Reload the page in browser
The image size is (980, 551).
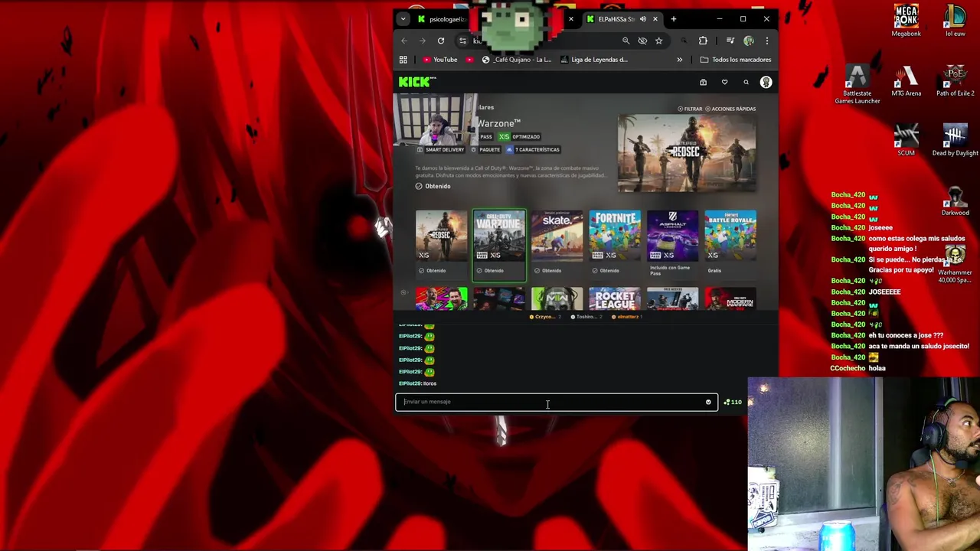(x=441, y=41)
